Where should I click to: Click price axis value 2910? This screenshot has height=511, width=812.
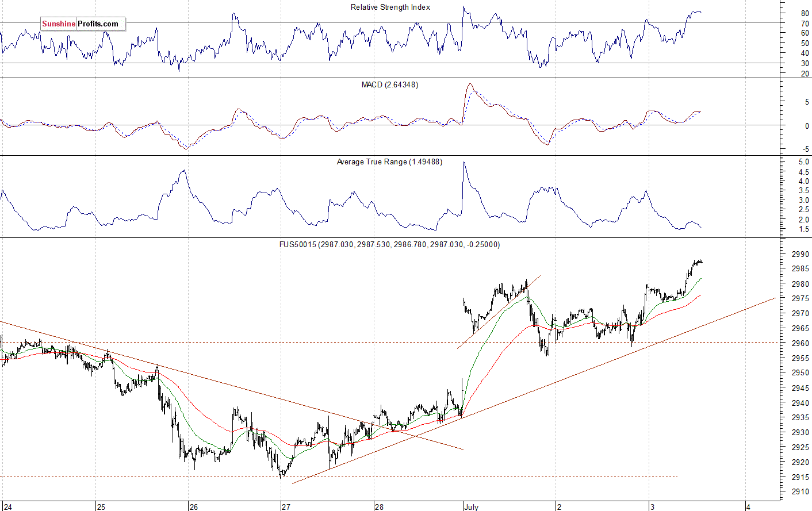[801, 492]
